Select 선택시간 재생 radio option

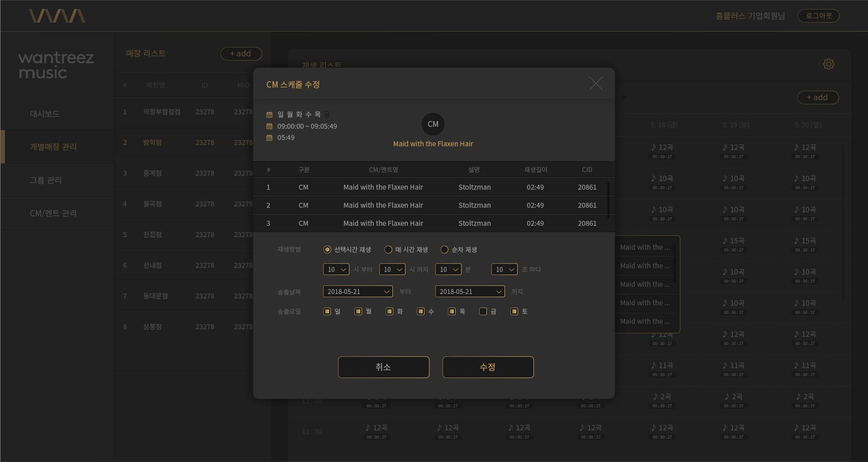(327, 250)
